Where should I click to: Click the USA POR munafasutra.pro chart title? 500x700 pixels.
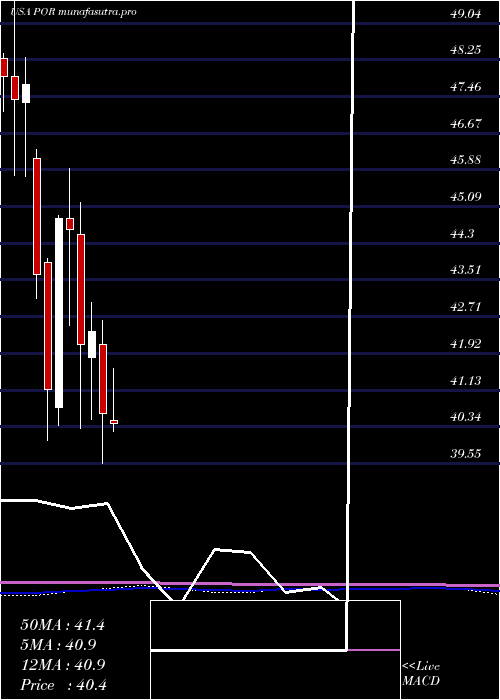pos(73,12)
